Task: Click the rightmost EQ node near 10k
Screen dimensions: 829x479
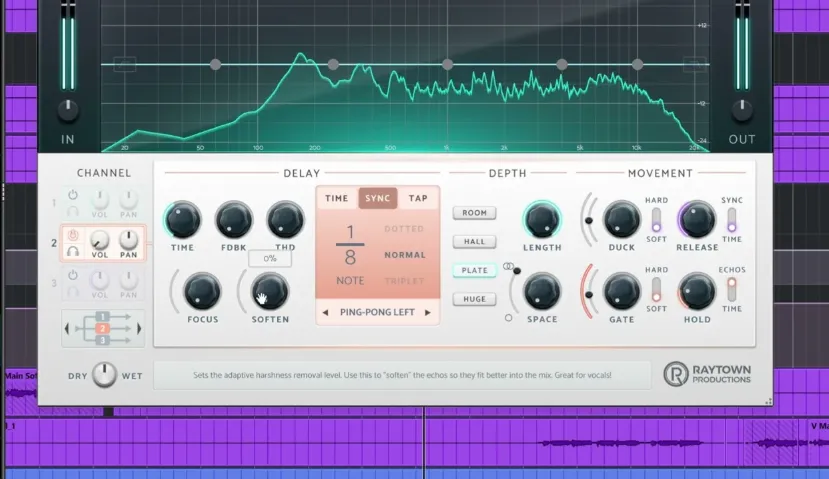Action: (638, 65)
